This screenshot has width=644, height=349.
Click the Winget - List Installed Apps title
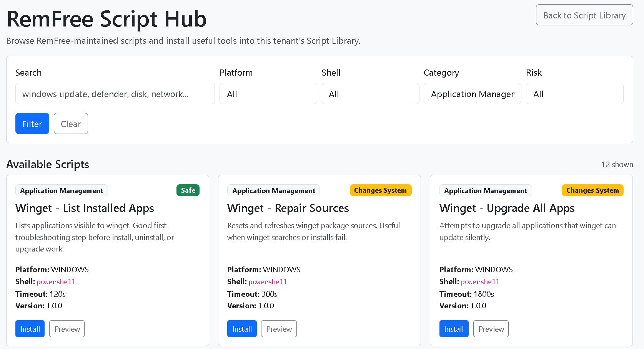[x=85, y=208]
